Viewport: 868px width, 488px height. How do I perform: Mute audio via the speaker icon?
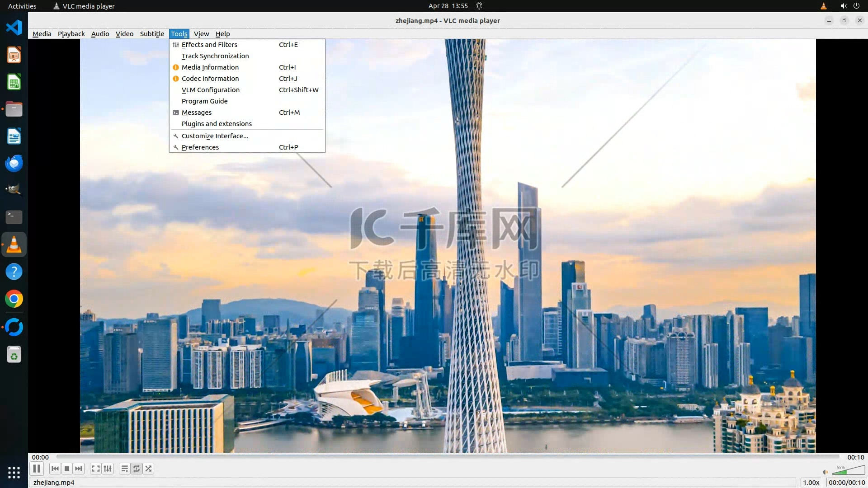coord(825,472)
